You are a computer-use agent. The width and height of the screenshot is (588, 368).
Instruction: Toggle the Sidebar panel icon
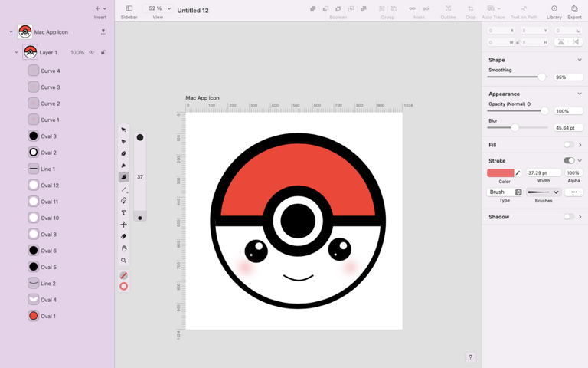[x=129, y=8]
